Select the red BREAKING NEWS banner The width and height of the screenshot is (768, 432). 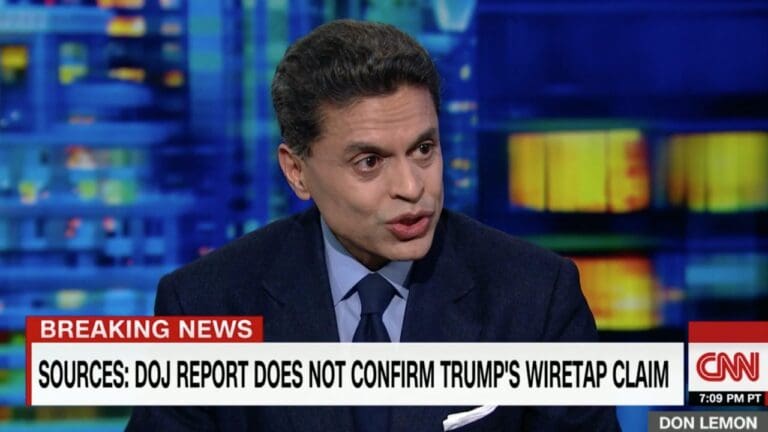click(x=144, y=329)
